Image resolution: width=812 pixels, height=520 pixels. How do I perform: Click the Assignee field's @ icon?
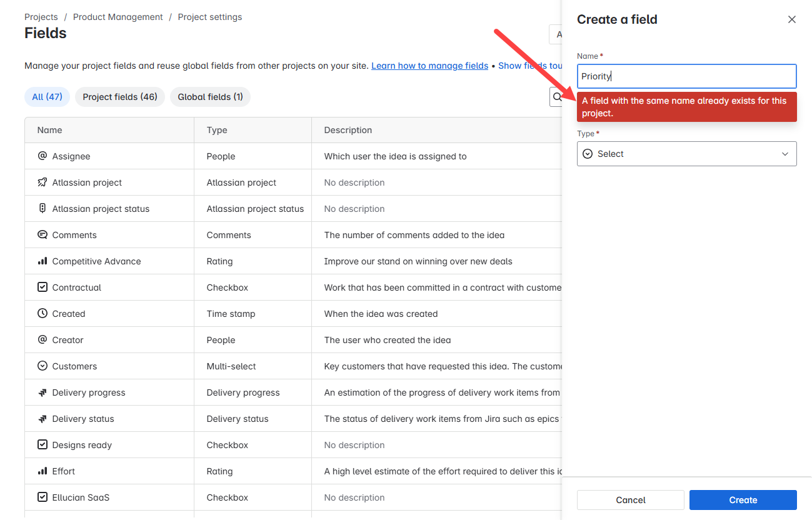coord(43,156)
